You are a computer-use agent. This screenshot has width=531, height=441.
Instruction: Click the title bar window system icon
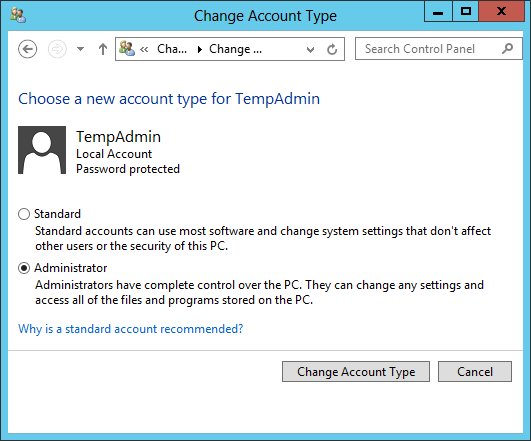(x=18, y=15)
